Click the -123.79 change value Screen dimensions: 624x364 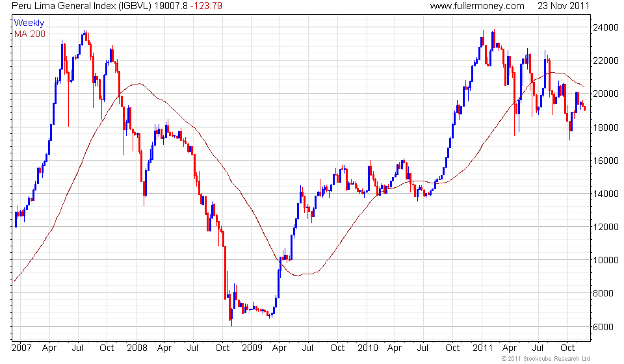click(x=206, y=6)
